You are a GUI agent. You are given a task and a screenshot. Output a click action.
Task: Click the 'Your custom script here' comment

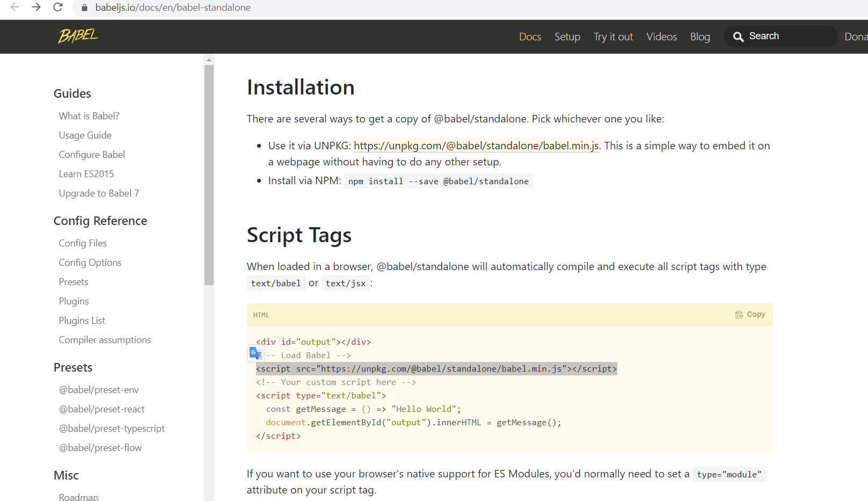[x=336, y=382]
